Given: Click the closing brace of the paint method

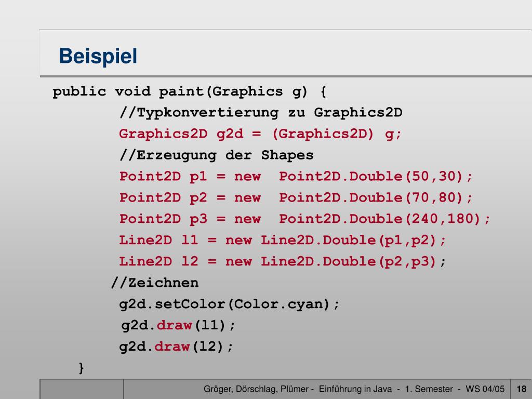Looking at the screenshot, I should [81, 368].
